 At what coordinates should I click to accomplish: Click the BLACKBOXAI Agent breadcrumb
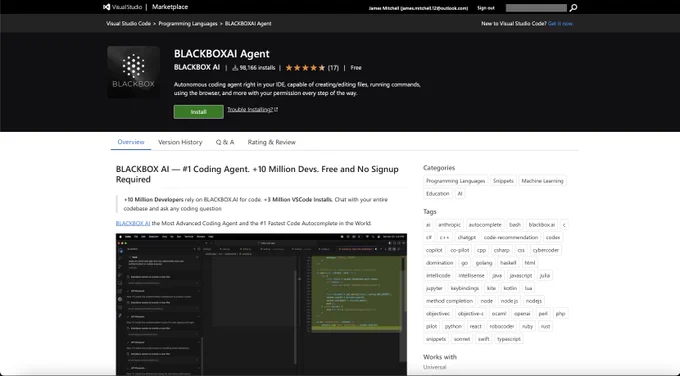pos(248,23)
